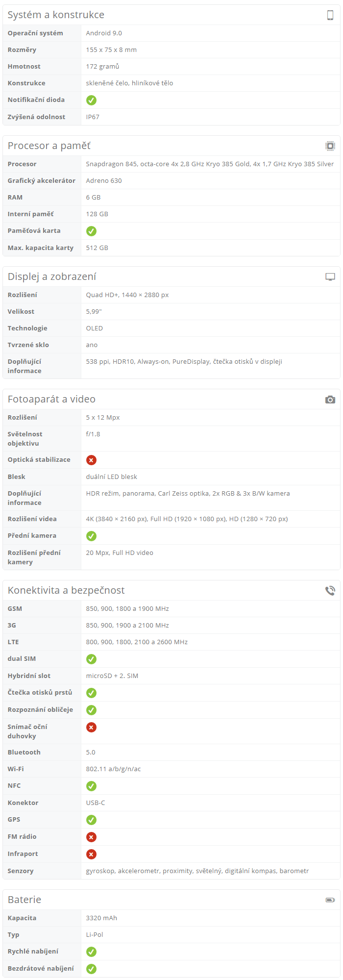This screenshot has width=343, height=980.
Task: Click the Hybridní slot row label
Action: [x=29, y=676]
